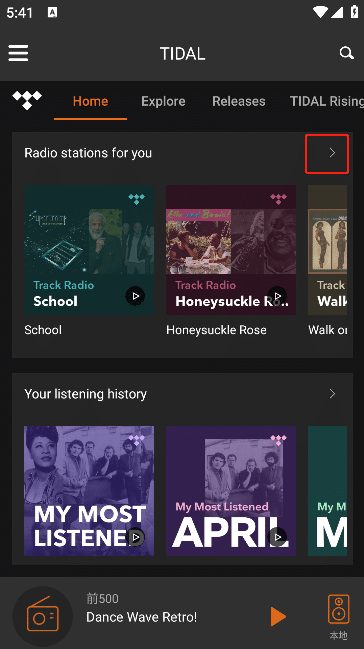The height and width of the screenshot is (649, 364).
Task: Tap the local speaker output icon
Action: pos(338,609)
